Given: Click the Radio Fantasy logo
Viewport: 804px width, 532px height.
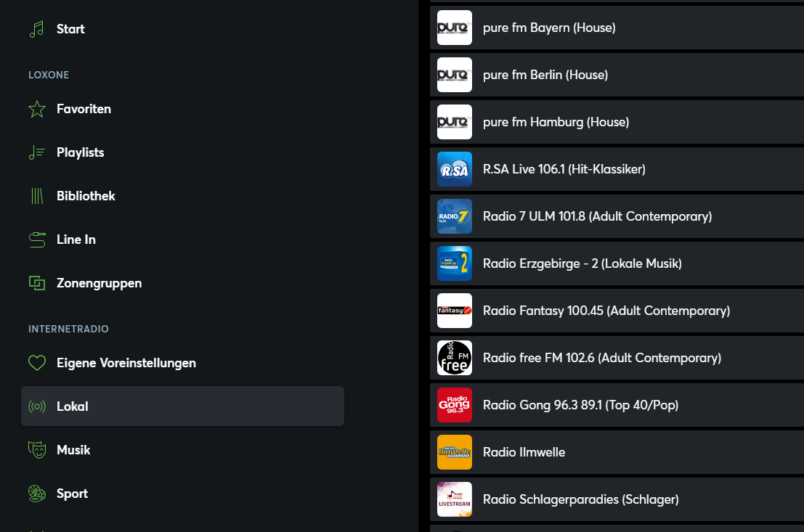Looking at the screenshot, I should (x=455, y=311).
